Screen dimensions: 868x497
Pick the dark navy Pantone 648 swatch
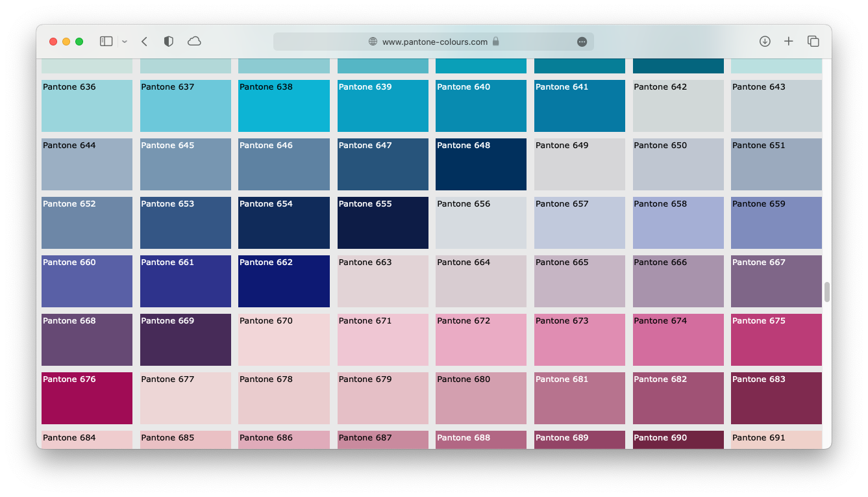[x=481, y=164]
